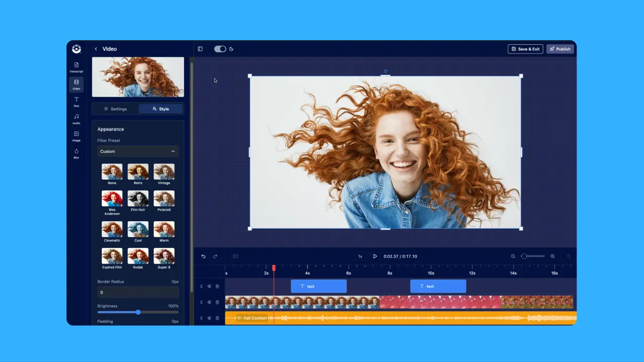This screenshot has height=362, width=644.
Task: Open the Transcript panel
Action: click(x=76, y=67)
